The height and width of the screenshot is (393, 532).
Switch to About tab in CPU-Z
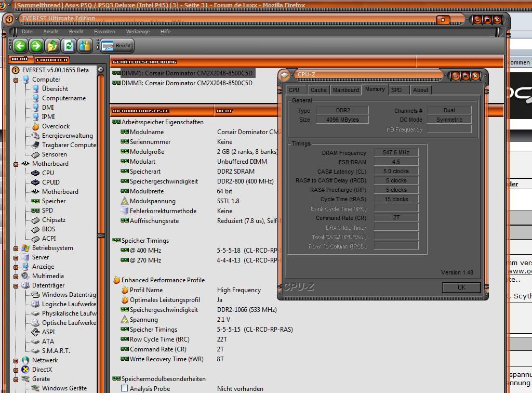click(x=420, y=90)
